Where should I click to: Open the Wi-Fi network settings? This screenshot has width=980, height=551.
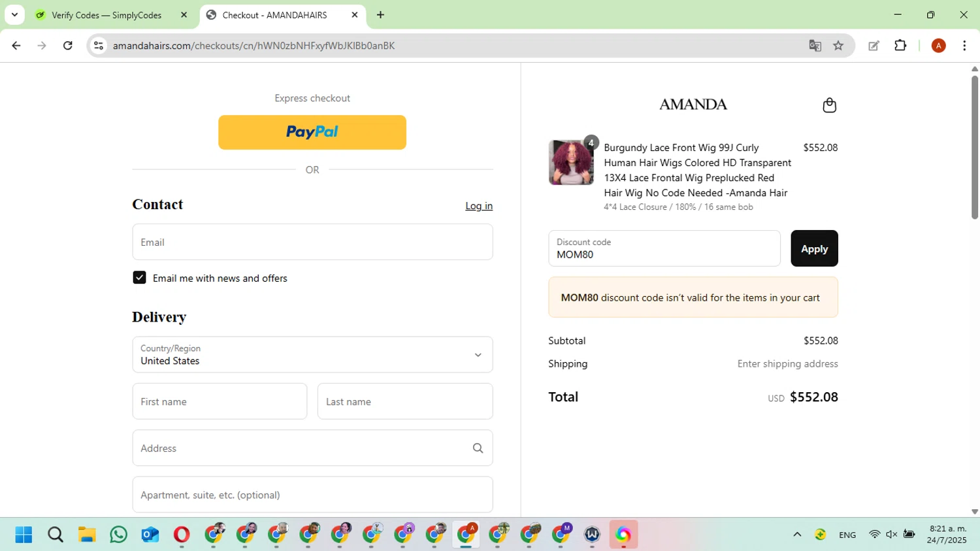pyautogui.click(x=874, y=535)
